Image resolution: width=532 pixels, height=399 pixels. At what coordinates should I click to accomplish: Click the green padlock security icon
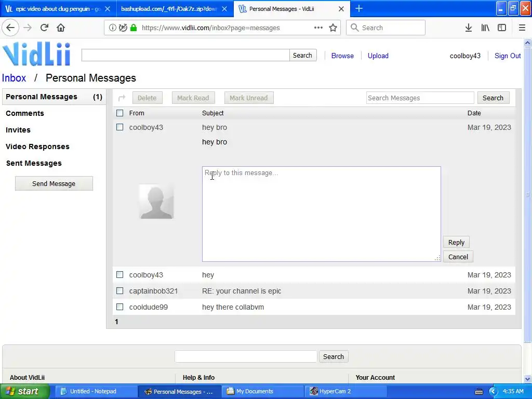[134, 28]
